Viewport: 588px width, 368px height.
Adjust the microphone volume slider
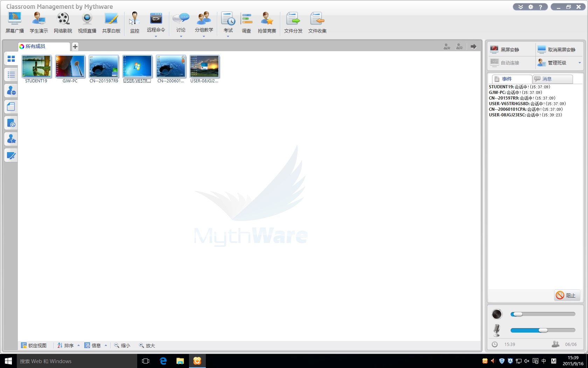point(543,330)
